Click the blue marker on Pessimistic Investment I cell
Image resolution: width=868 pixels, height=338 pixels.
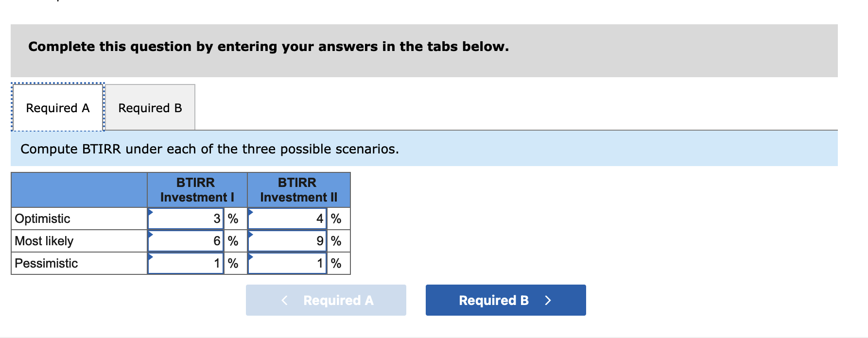coord(150,256)
